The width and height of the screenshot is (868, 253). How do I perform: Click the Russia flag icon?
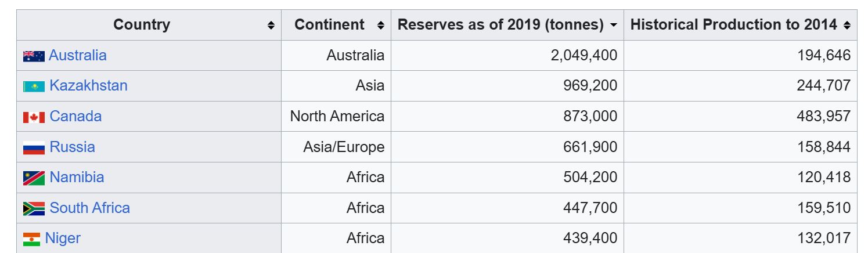coord(34,148)
